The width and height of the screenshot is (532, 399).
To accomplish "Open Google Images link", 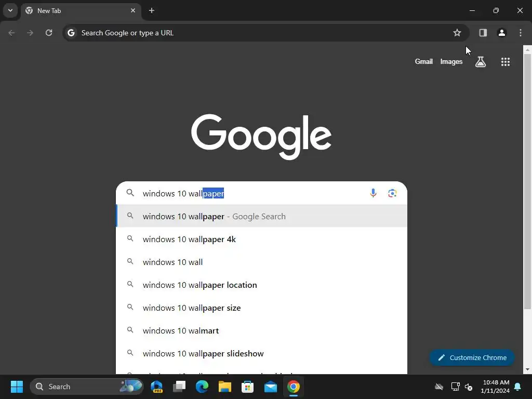I will [451, 62].
